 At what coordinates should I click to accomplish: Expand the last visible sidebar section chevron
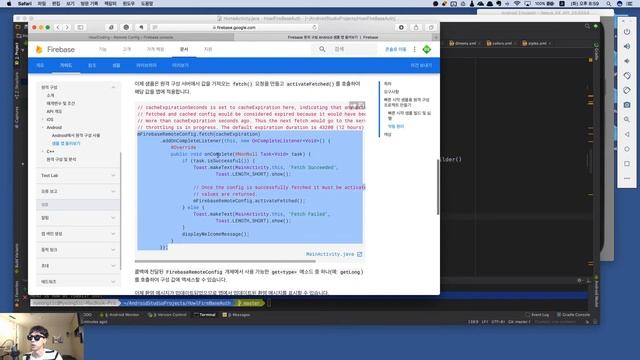pyautogui.click(x=113, y=282)
